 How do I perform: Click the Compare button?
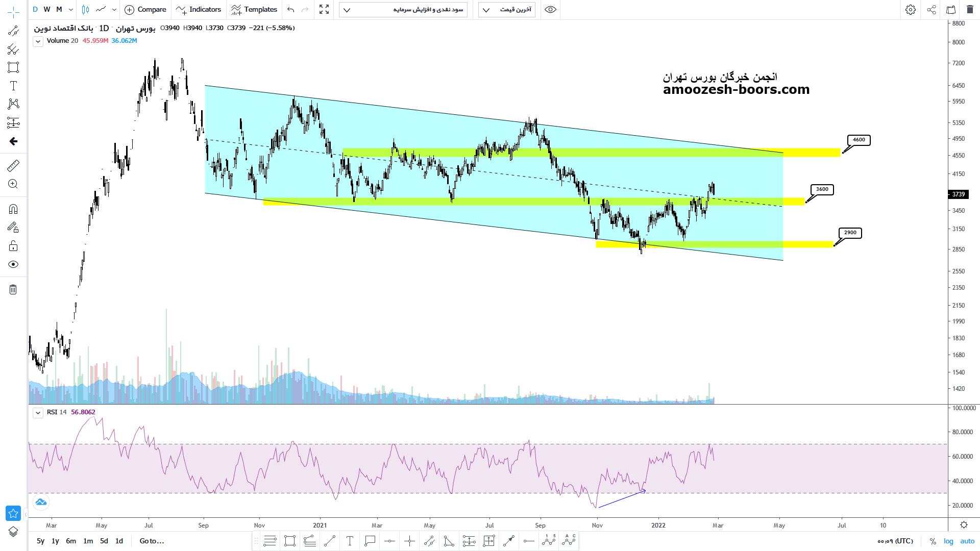tap(145, 10)
